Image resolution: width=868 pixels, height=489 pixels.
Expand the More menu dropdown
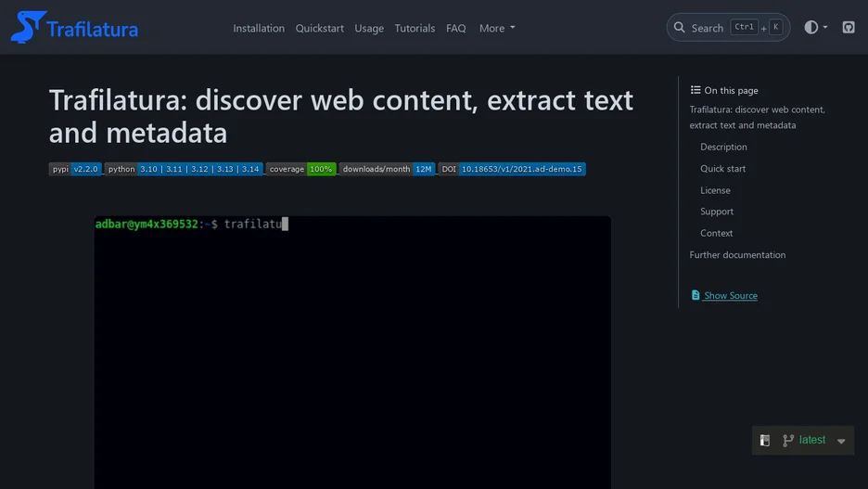tap(497, 28)
